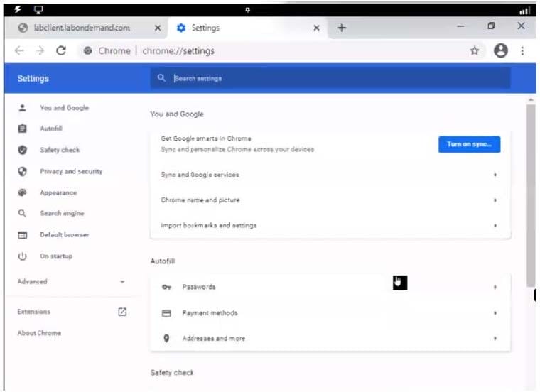Click the palette icon for Appearance
The height and width of the screenshot is (392, 540).
[23, 192]
